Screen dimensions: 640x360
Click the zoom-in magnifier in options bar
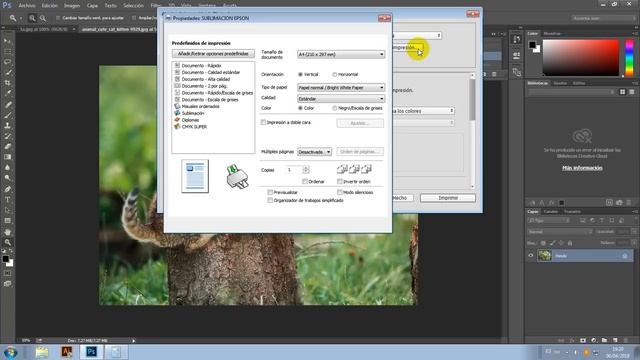(32, 18)
